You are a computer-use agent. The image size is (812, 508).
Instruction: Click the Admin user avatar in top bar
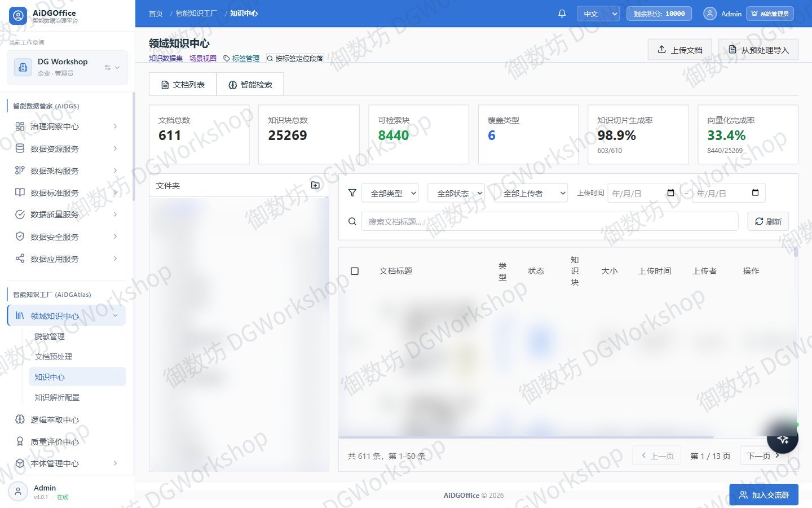click(710, 14)
